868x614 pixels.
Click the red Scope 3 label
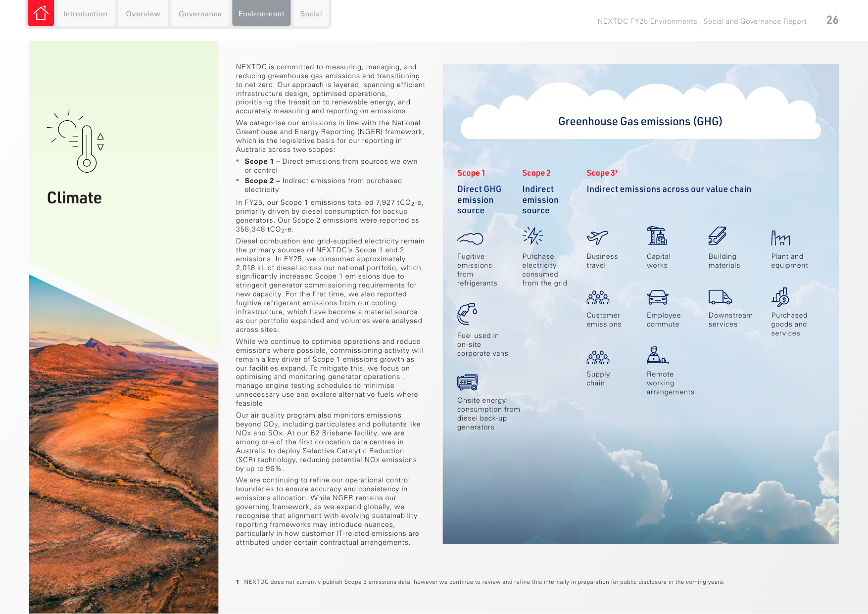[x=602, y=173]
